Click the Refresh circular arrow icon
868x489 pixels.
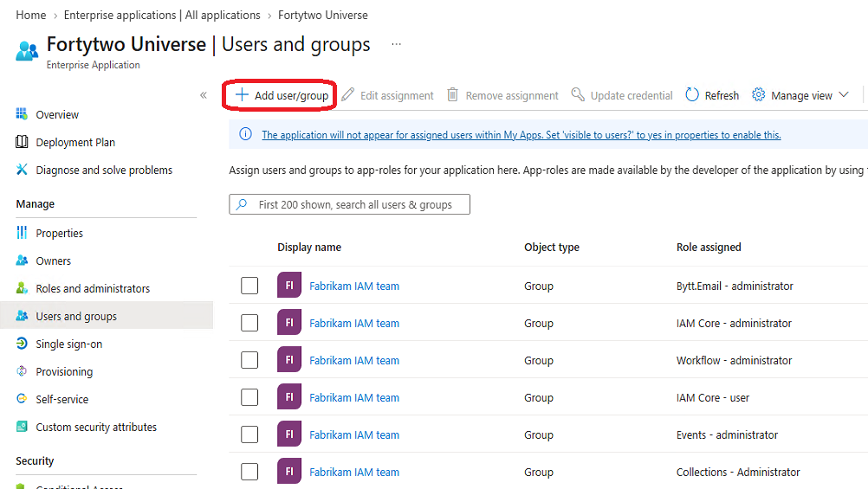pyautogui.click(x=692, y=94)
